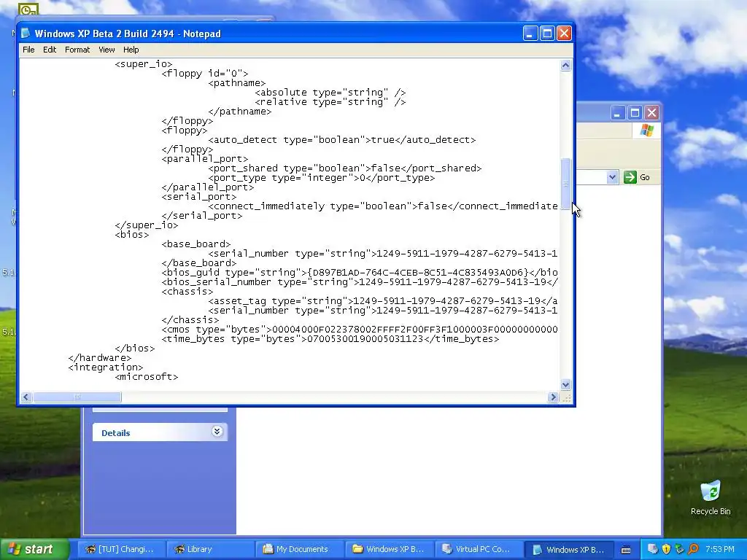The width and height of the screenshot is (747, 560).
Task: Click the <serial_port> opening tag line
Action: pyautogui.click(x=198, y=197)
